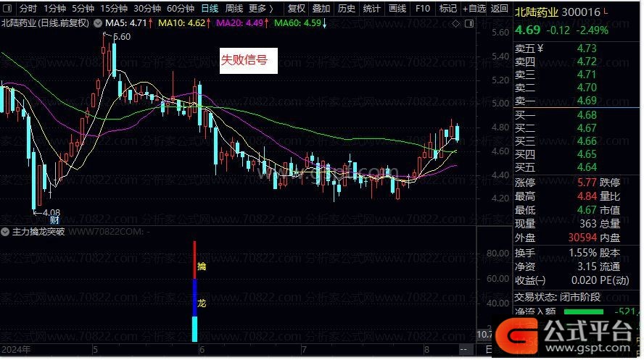Click the 财 marker below 4.08 low

[x=54, y=220]
